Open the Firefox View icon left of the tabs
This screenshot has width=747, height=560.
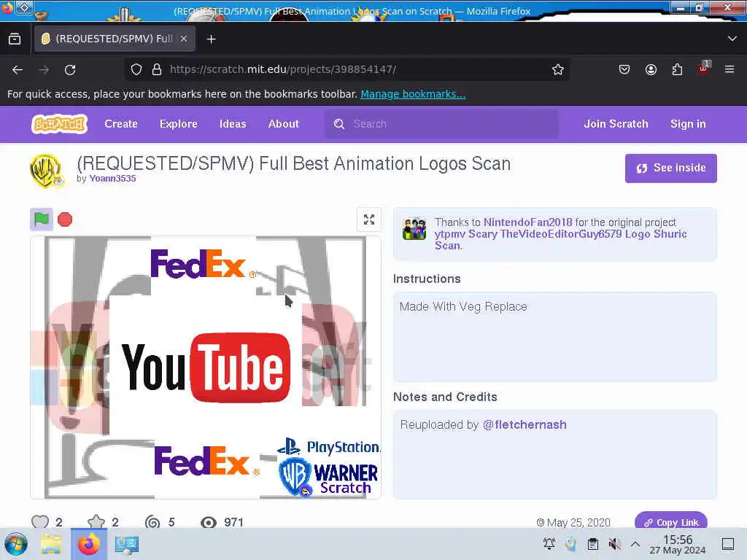(15, 39)
